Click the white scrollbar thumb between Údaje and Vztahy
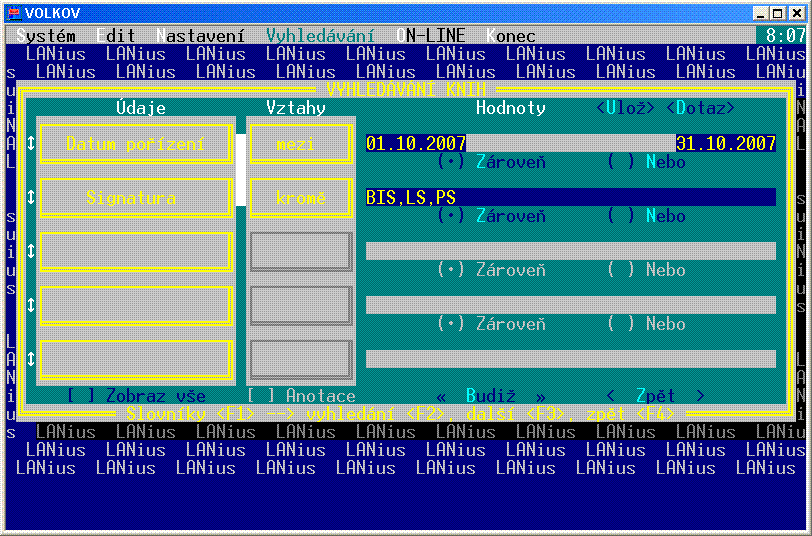This screenshot has height=536, width=812. [241, 170]
